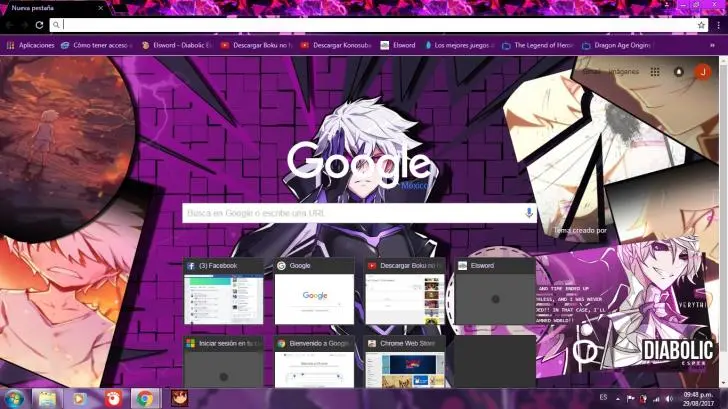
Task: Open the Google apps grid
Action: 655,72
